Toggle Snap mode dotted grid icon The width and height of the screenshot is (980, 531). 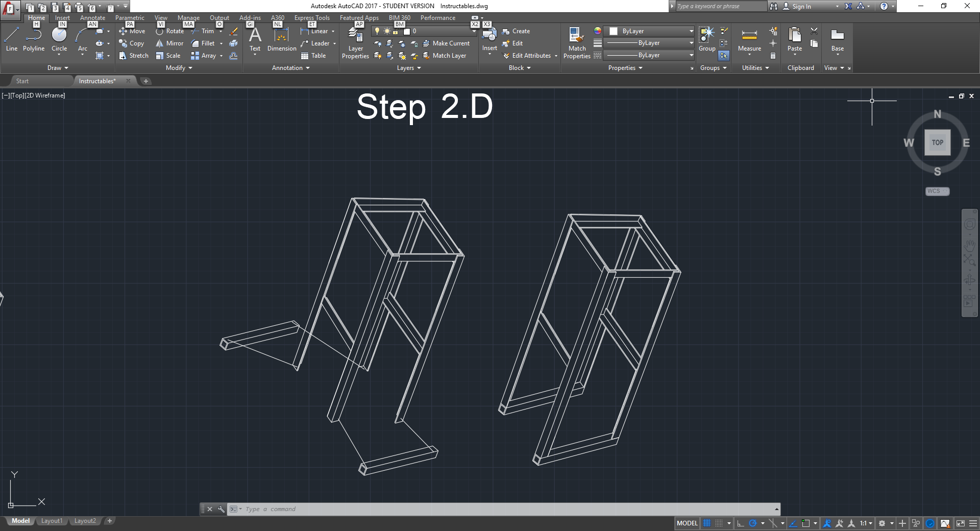[x=719, y=523]
